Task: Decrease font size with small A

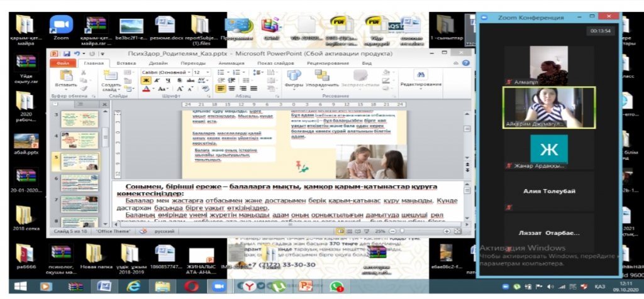Action: click(x=190, y=89)
